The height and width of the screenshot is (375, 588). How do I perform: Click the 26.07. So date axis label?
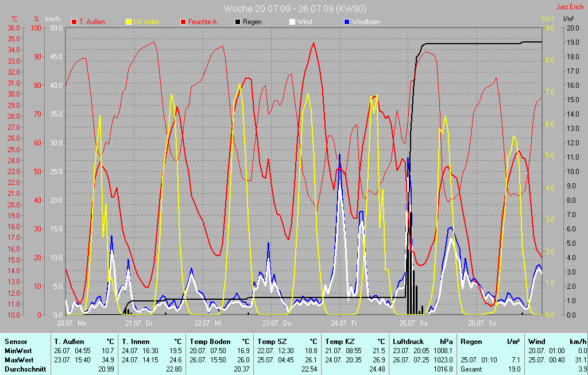(482, 323)
